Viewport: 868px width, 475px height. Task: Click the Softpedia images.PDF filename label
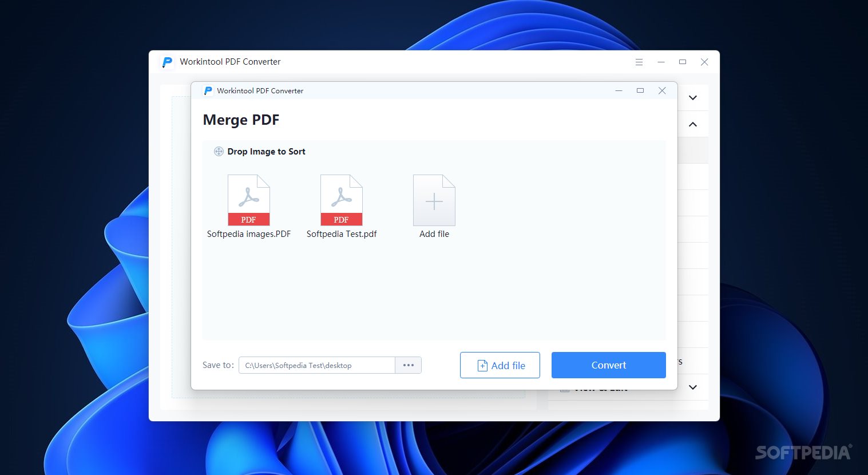coord(249,234)
